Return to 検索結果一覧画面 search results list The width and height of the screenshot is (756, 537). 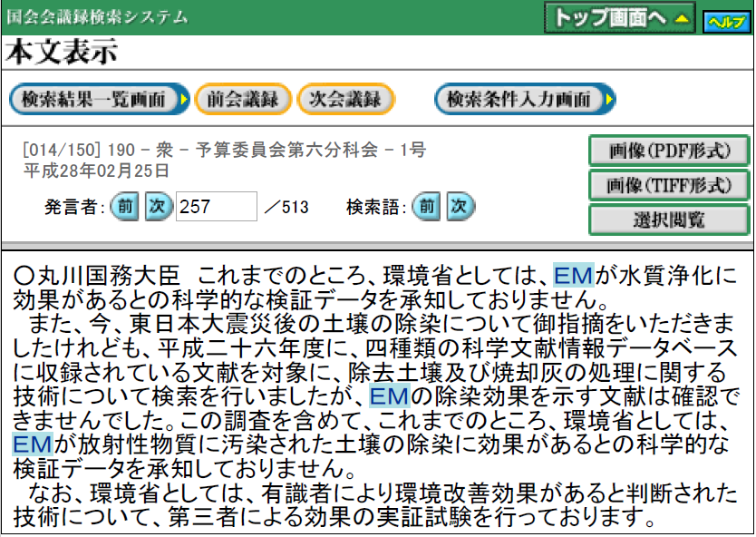coord(100,100)
